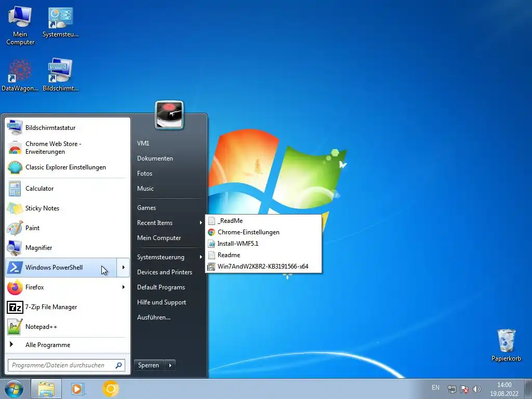This screenshot has width=532, height=399.
Task: Click the EN language indicator
Action: click(435, 388)
